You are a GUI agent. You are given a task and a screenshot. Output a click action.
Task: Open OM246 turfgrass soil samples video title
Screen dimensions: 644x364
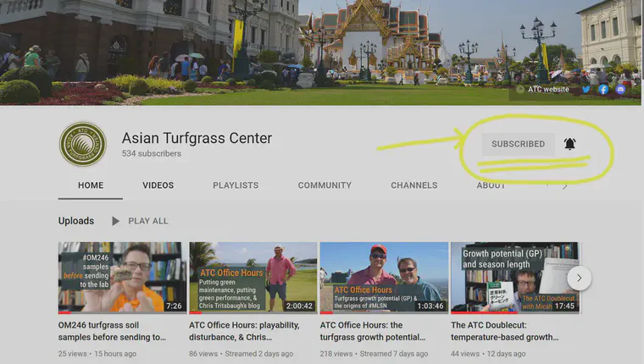click(112, 331)
